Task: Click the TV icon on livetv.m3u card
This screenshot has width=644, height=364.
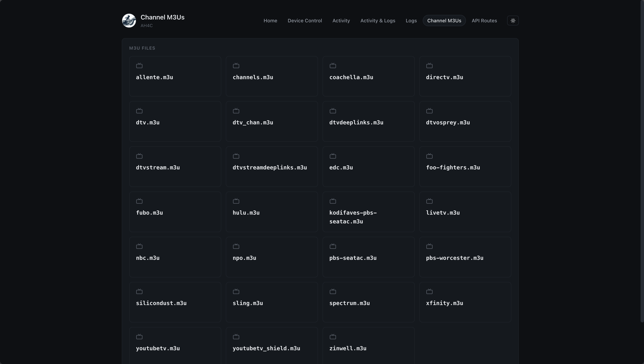Action: tap(429, 201)
